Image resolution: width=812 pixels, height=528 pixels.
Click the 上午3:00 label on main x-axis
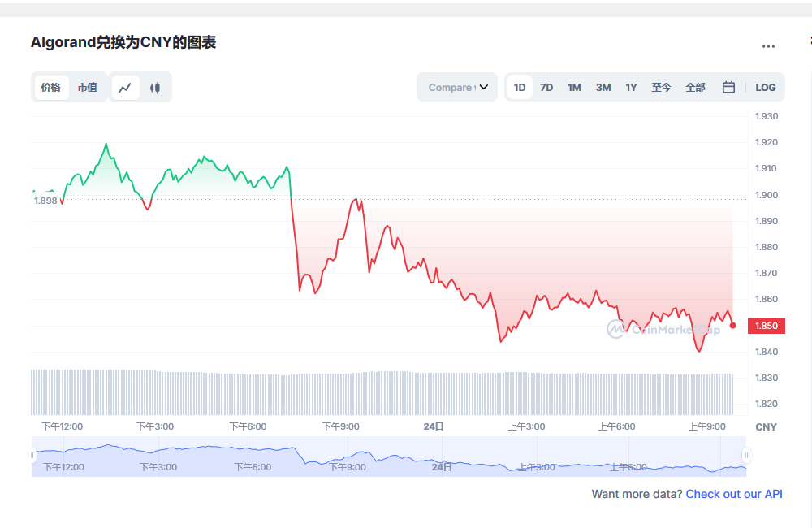coord(526,426)
